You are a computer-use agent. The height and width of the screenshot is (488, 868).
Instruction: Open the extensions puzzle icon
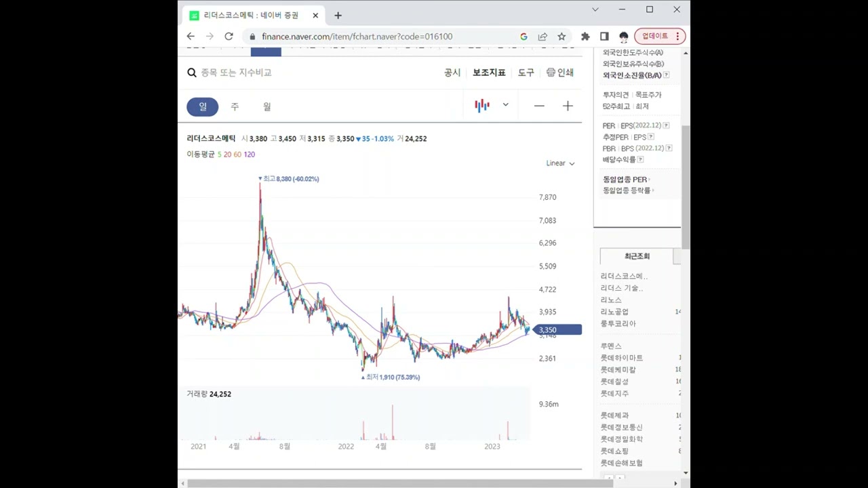[585, 37]
